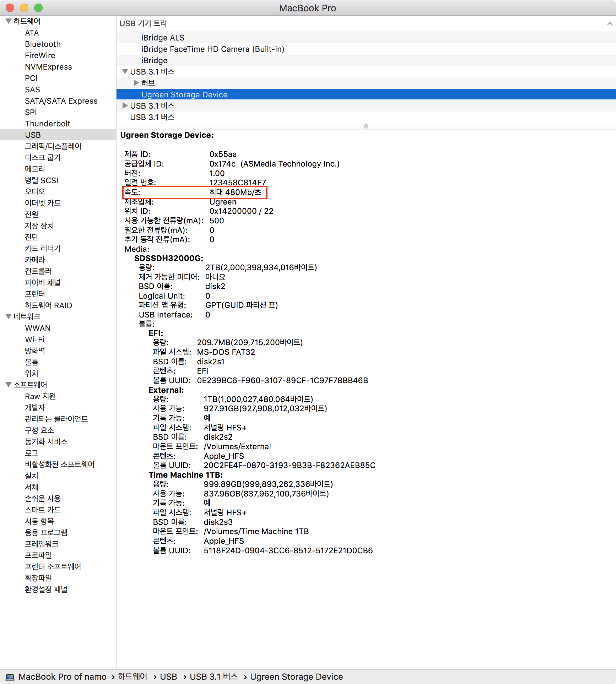Click the /Volumes/External mount point
616x684 pixels.
(x=237, y=446)
